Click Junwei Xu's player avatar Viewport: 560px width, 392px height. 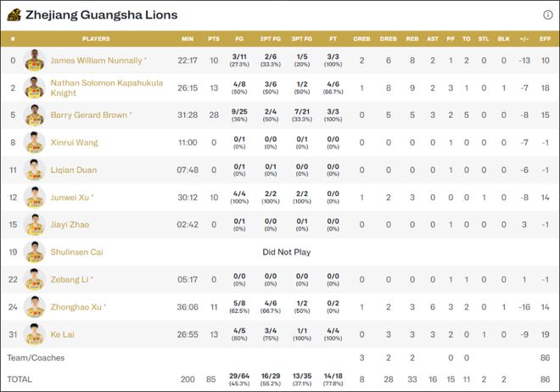[35, 198]
